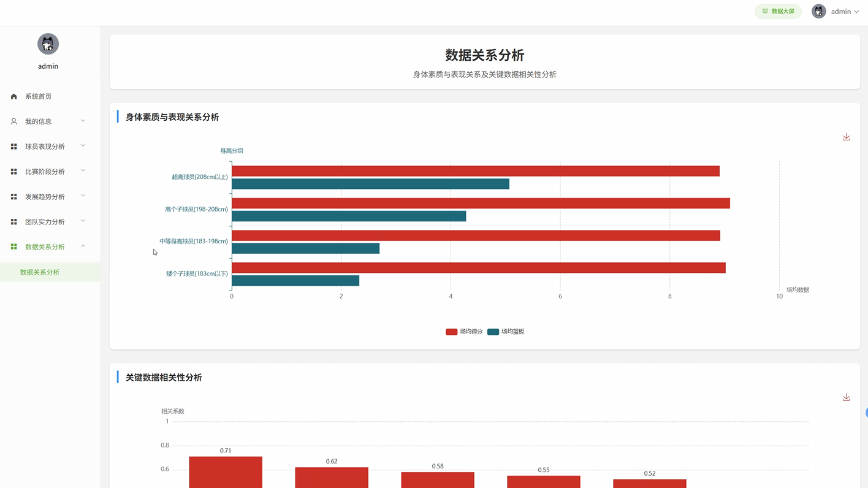The width and height of the screenshot is (868, 488).
Task: Click the red bar for 超高球员(208cm以上)
Action: tap(476, 171)
